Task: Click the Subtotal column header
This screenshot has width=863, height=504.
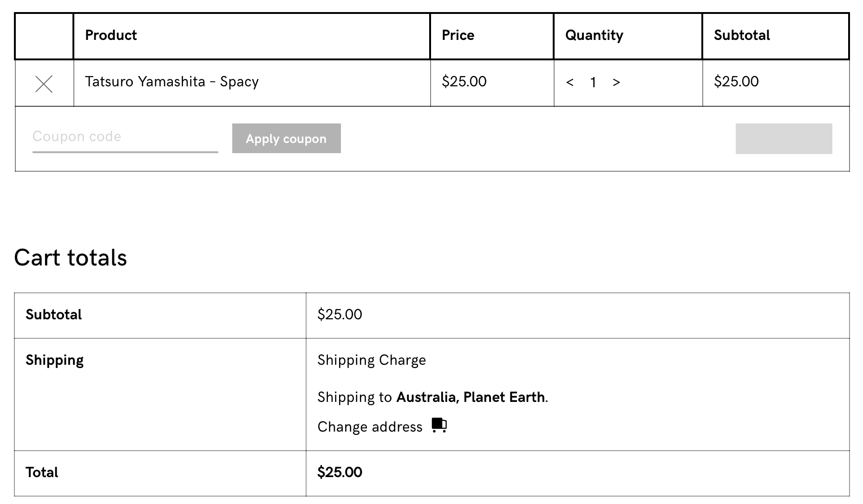Action: tap(742, 35)
